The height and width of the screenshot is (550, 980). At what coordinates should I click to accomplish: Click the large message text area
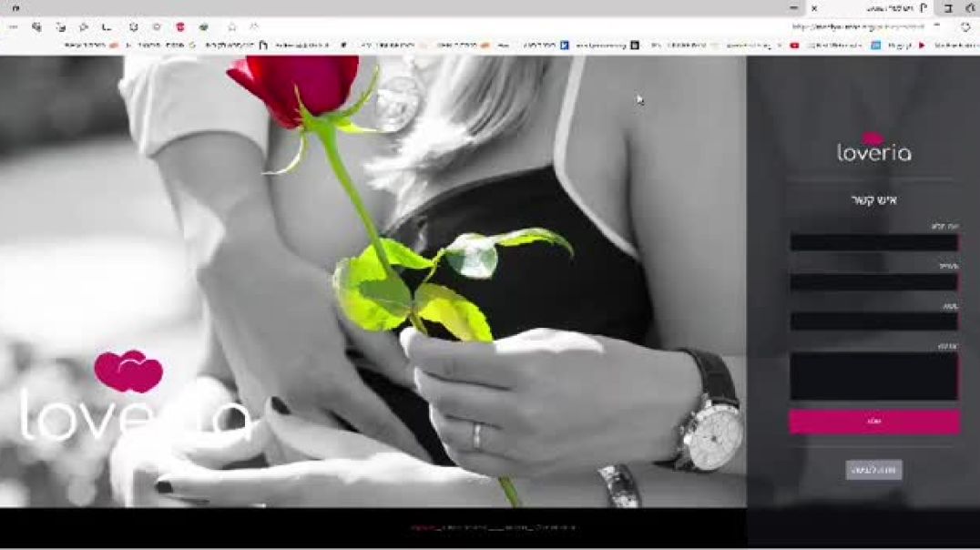tap(873, 376)
